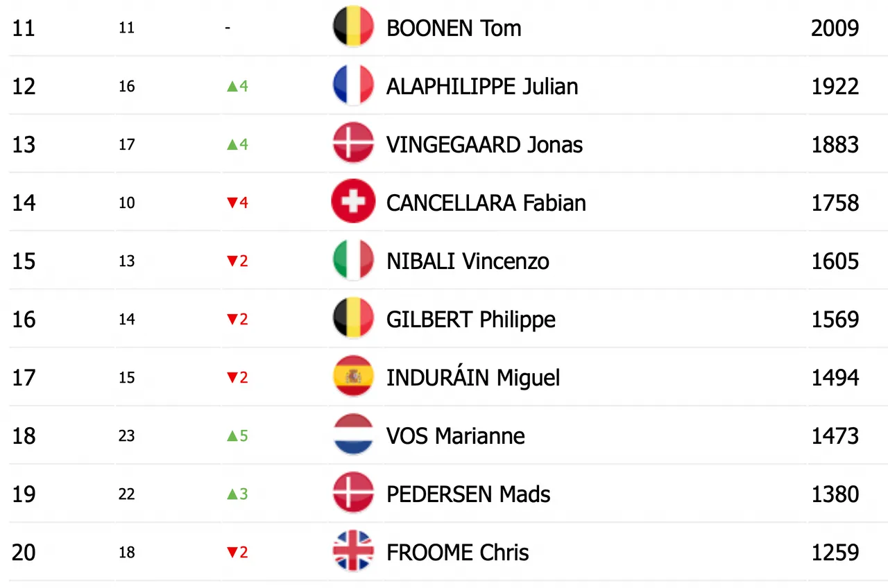The height and width of the screenshot is (588, 888).
Task: Open NIBALI Vincenzo rider profile
Action: (468, 261)
